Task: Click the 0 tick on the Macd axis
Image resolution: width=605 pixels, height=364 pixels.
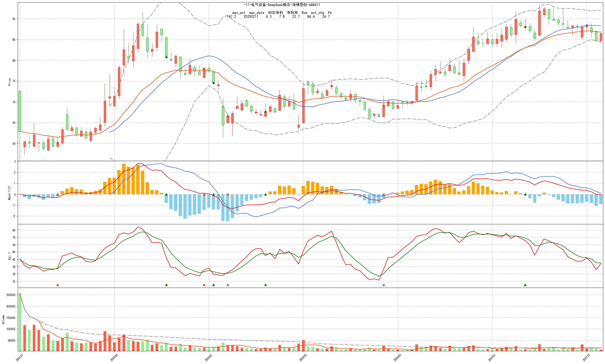Action: (x=15, y=194)
